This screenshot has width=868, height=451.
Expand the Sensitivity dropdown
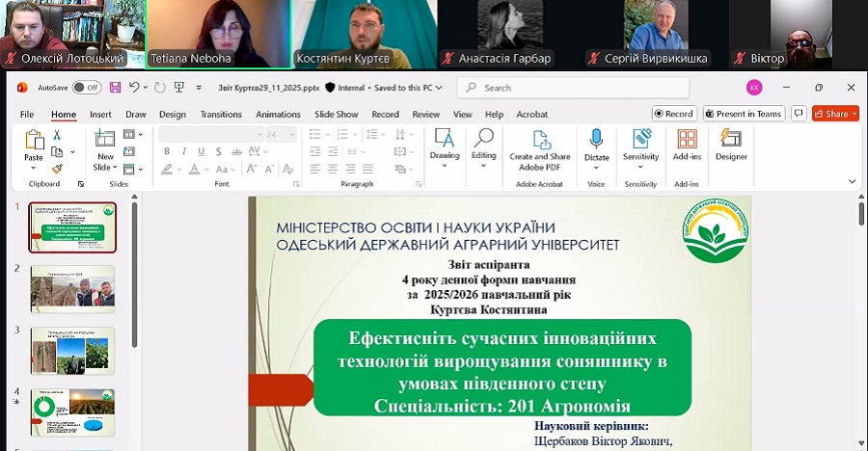coord(640,166)
